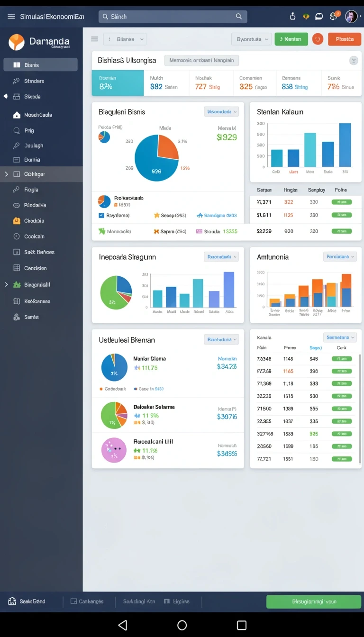
Task: Open the chat bubble icon in top bar
Action: coord(319,16)
